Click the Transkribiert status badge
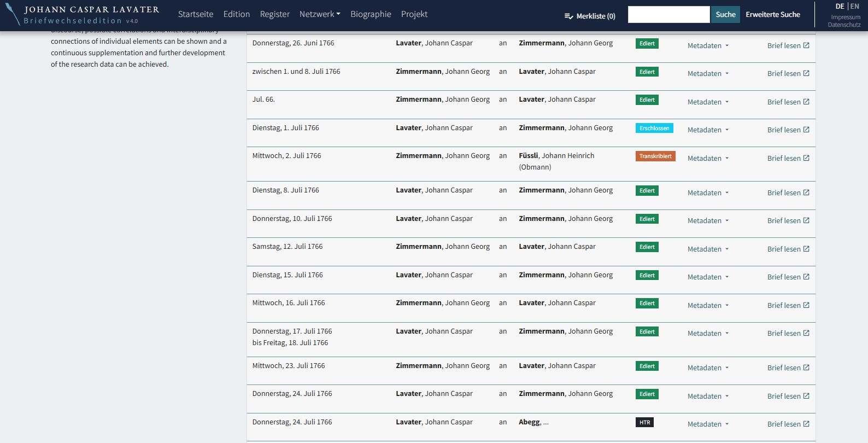 pyautogui.click(x=655, y=156)
